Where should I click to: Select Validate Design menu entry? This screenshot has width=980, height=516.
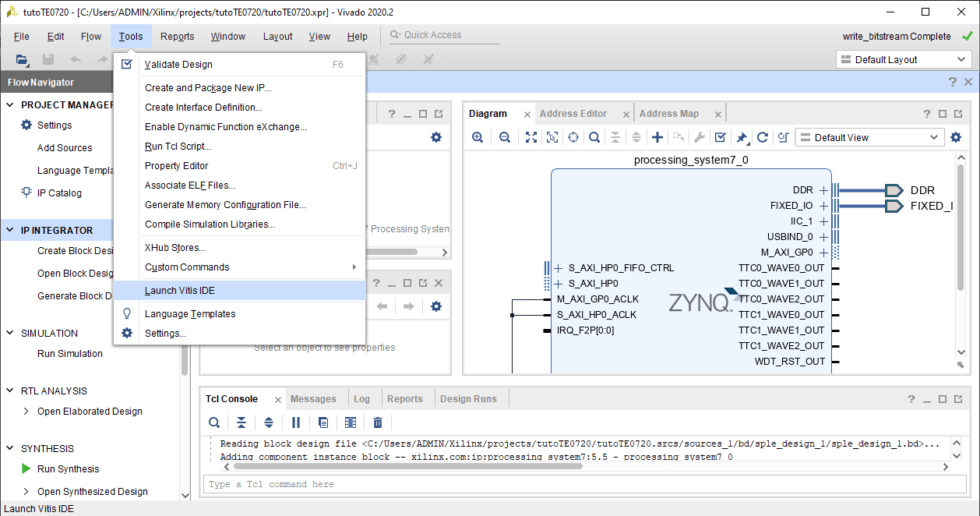(x=178, y=64)
